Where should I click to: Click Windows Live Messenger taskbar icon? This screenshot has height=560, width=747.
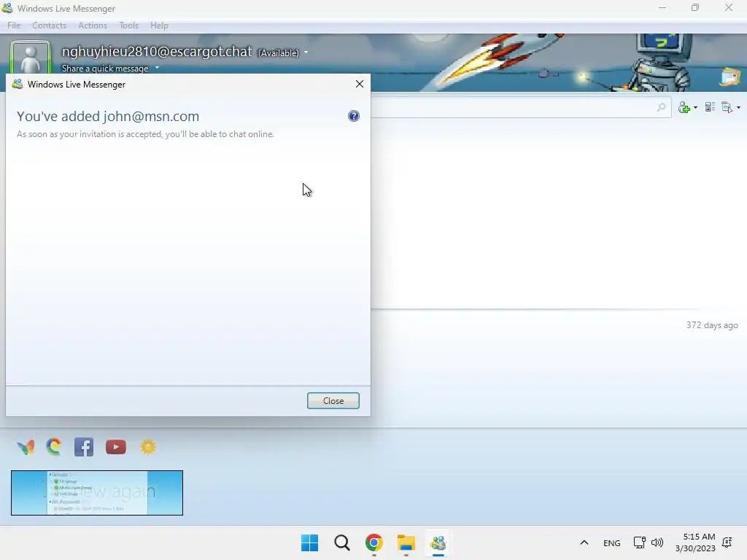point(438,542)
